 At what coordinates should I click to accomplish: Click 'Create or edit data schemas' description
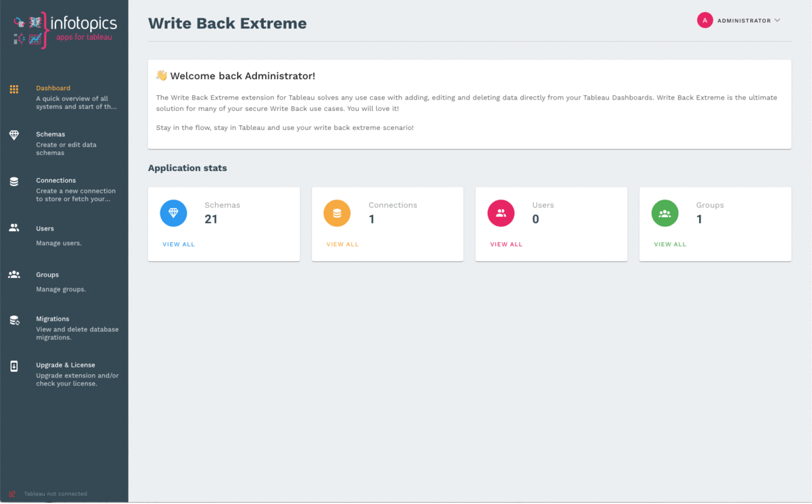pyautogui.click(x=66, y=149)
